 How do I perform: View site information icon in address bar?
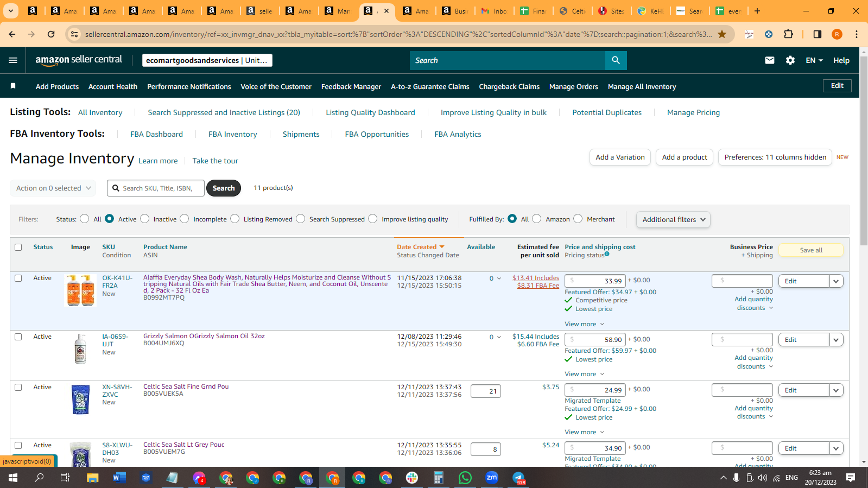click(x=75, y=34)
